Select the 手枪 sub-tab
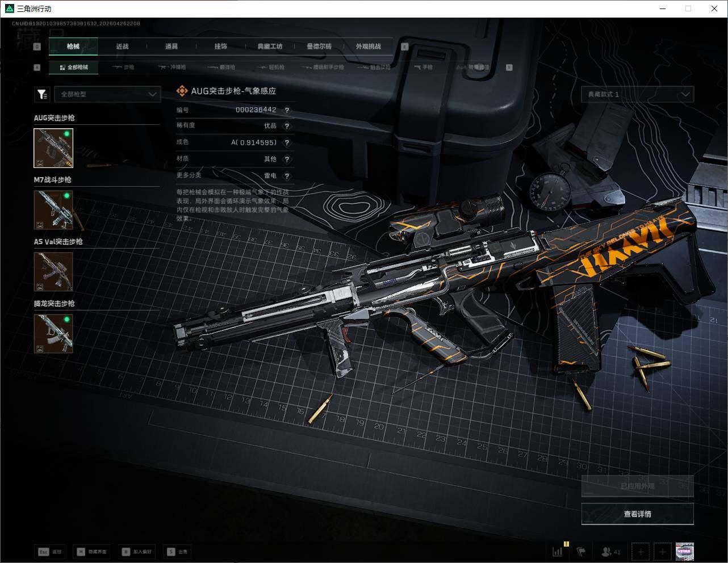The width and height of the screenshot is (728, 563). [423, 67]
